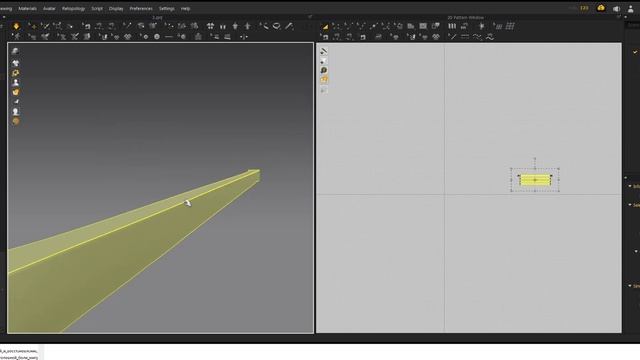Click the orange highlighted icon in 2D window sidebar
Image resolution: width=640 pixels, height=360 pixels.
(324, 80)
